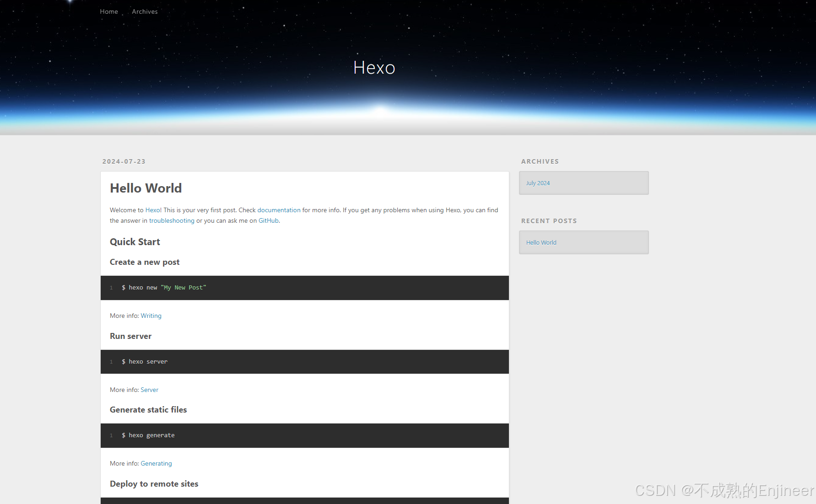Click the hexo generate code line

coord(148,435)
